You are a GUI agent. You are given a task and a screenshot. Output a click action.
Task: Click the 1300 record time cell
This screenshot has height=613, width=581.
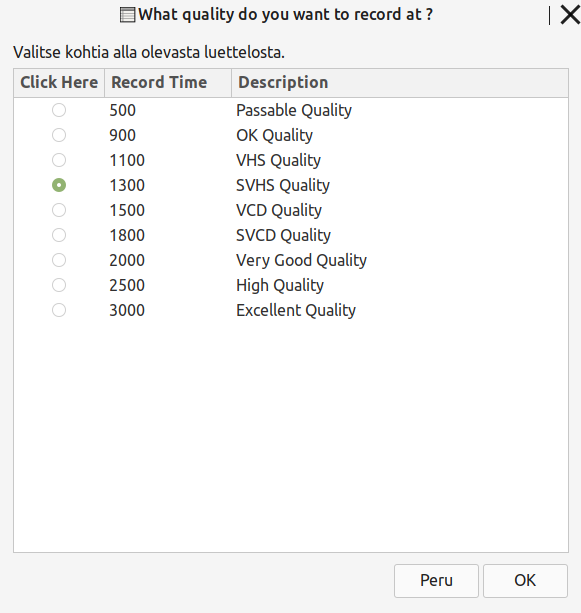[127, 185]
